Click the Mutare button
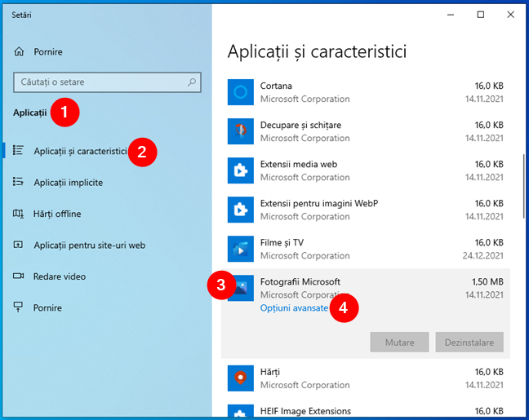Viewport: 529px width, 420px height. pos(399,343)
